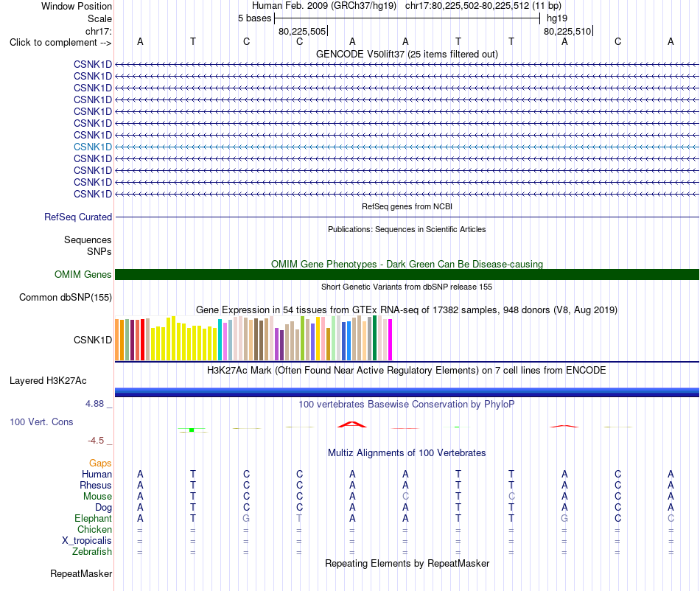This screenshot has width=700, height=591.
Task: Select the X_tropicalis alignment row label
Action: (x=87, y=541)
